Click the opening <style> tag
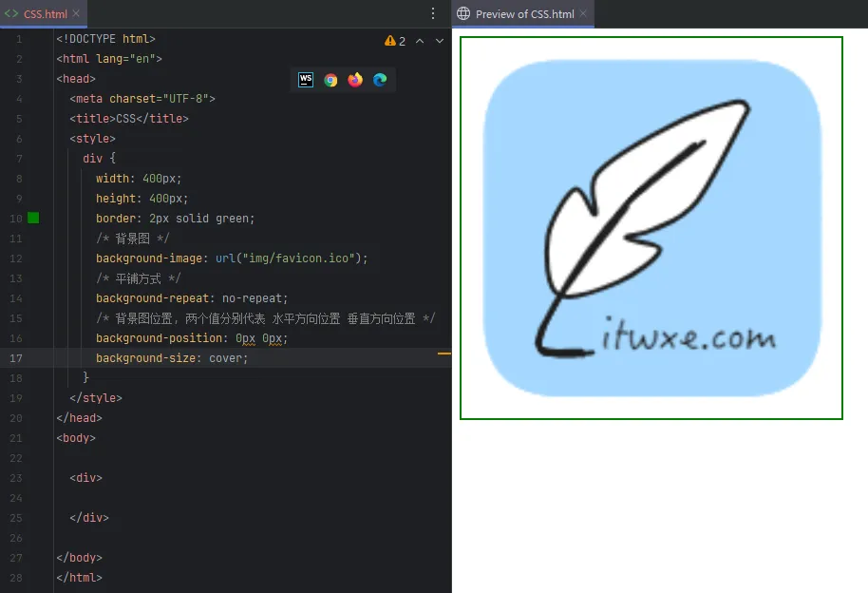This screenshot has width=868, height=593. coord(92,139)
